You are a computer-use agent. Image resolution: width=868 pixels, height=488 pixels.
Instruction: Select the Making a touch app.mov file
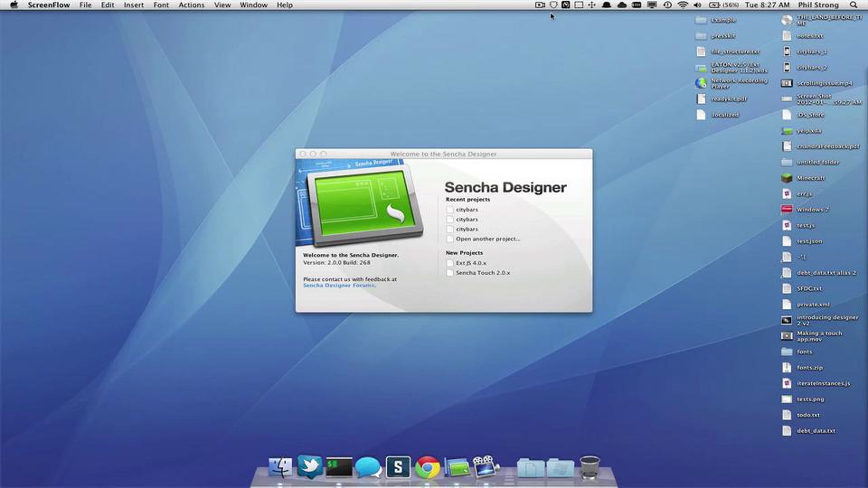click(787, 336)
